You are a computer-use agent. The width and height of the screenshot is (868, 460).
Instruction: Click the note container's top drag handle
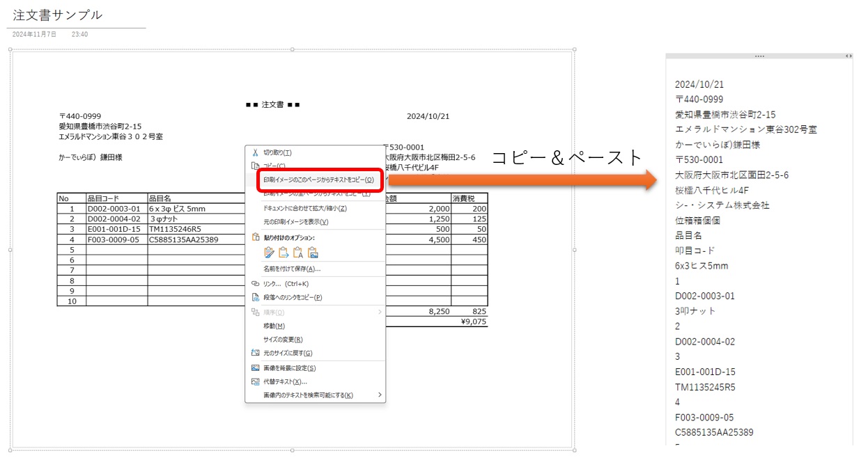tap(759, 56)
